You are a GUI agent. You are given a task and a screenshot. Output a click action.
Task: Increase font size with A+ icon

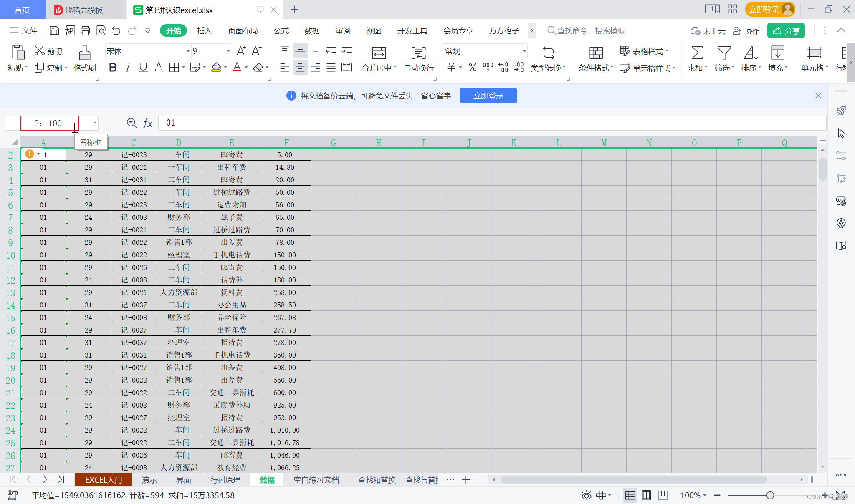pos(241,51)
